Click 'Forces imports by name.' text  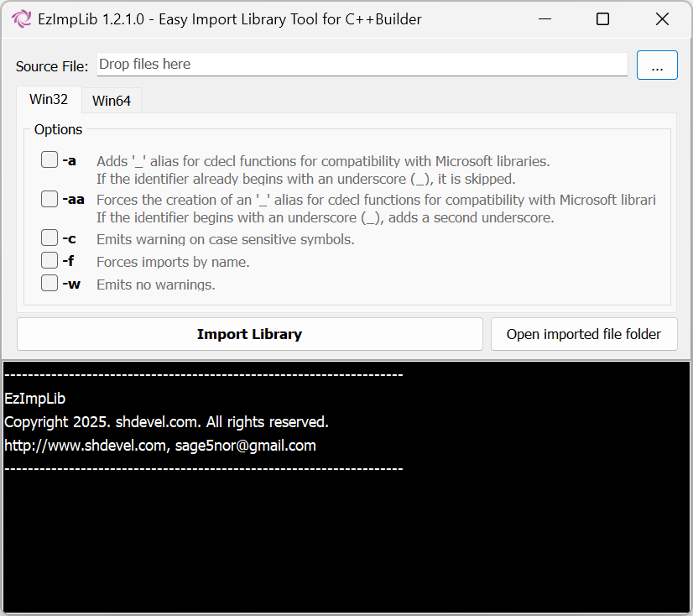tap(173, 262)
